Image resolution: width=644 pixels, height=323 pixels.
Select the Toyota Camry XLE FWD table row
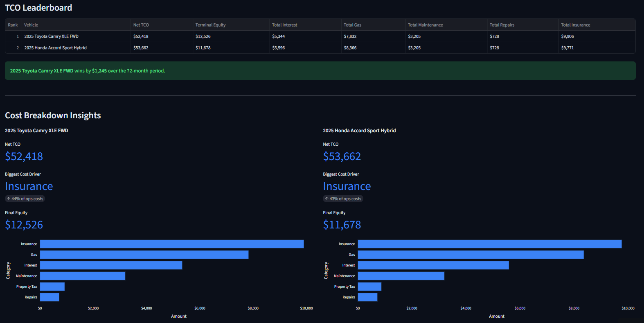tap(320, 36)
